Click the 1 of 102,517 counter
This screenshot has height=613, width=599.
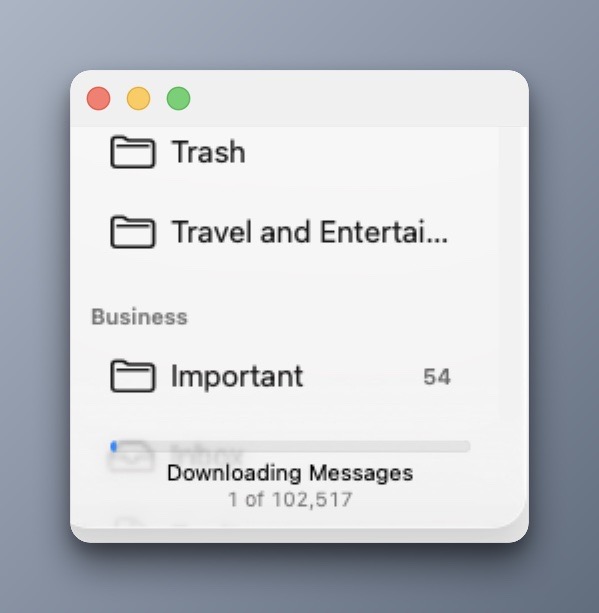click(x=290, y=500)
